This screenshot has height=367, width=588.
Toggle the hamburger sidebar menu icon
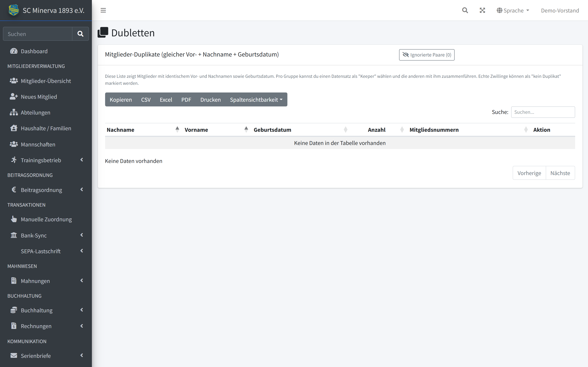[x=103, y=10]
